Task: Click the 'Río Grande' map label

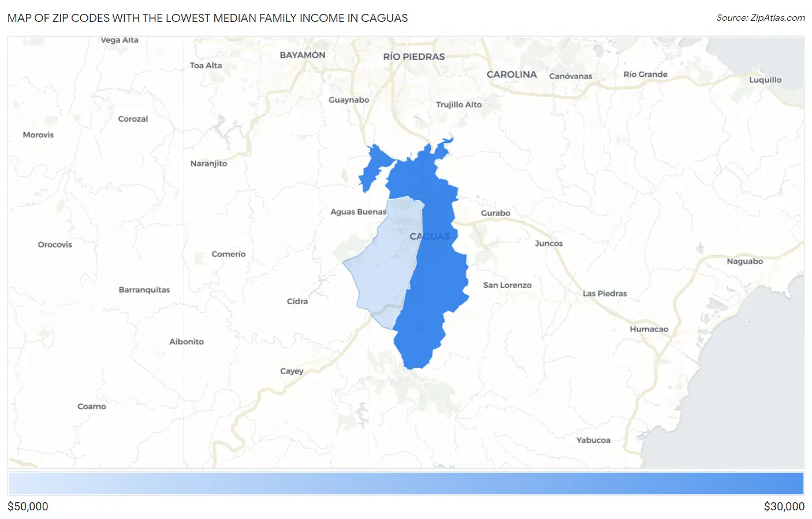Action: (x=645, y=74)
